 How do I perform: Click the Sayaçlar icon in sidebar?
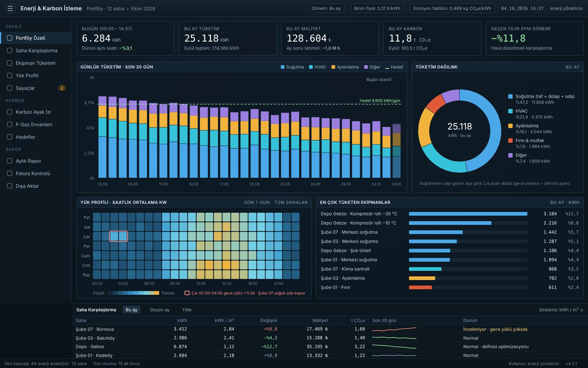pyautogui.click(x=10, y=88)
